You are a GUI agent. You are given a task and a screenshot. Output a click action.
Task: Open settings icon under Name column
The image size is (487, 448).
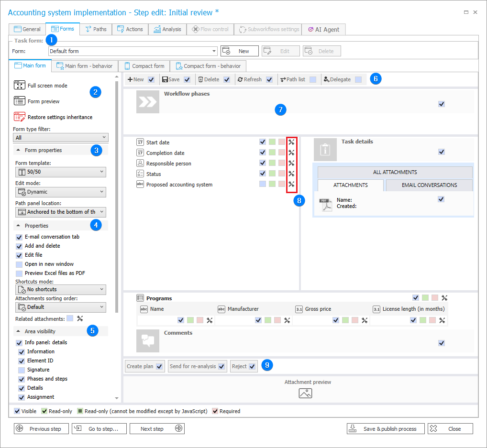pyautogui.click(x=210, y=320)
